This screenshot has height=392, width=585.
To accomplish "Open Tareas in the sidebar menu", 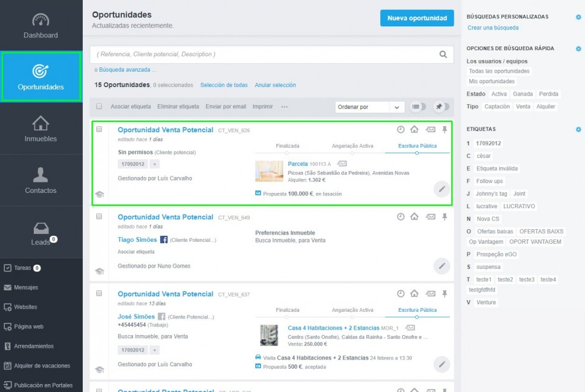I will point(22,268).
